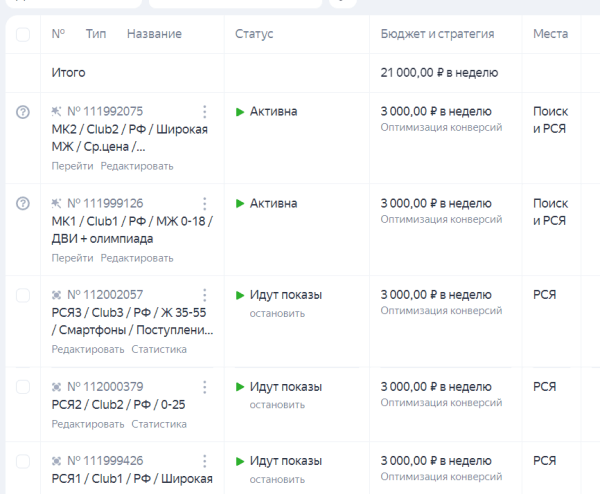Sort by the Места column header
Screen dimensions: 600x494
point(550,34)
